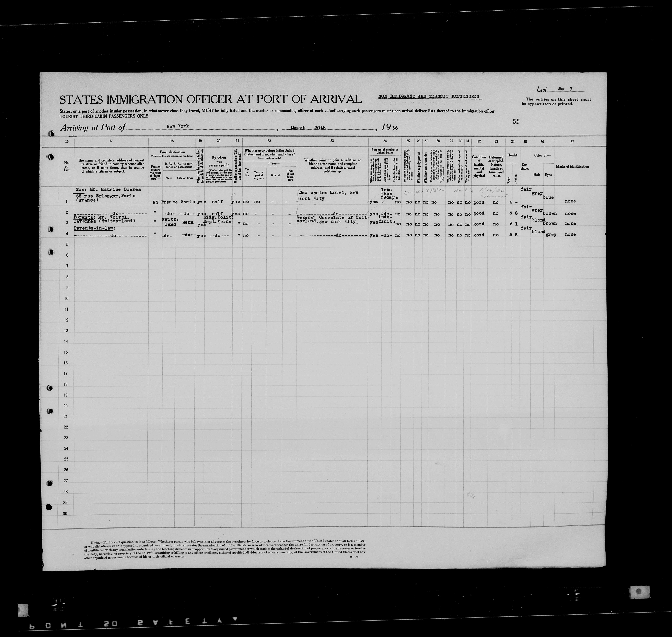Click "Bern" in City or town column

click(x=188, y=222)
